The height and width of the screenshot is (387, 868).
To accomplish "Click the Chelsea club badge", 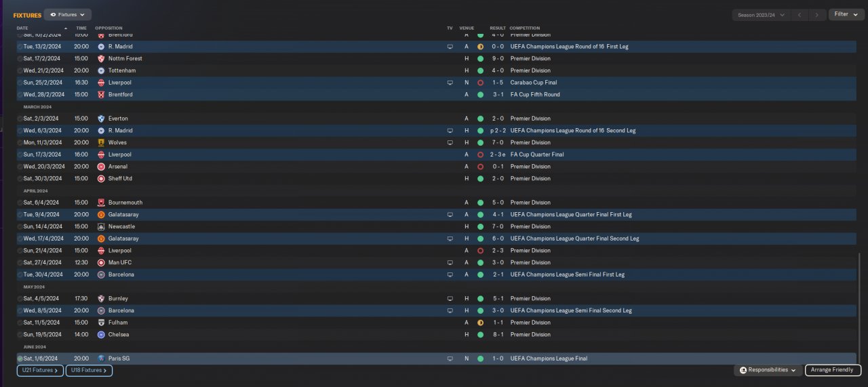I will [x=101, y=335].
